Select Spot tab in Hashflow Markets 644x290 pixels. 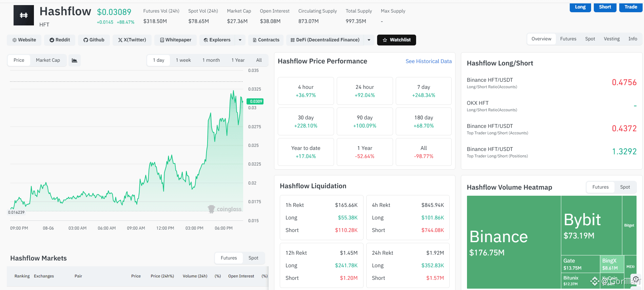[x=253, y=258]
